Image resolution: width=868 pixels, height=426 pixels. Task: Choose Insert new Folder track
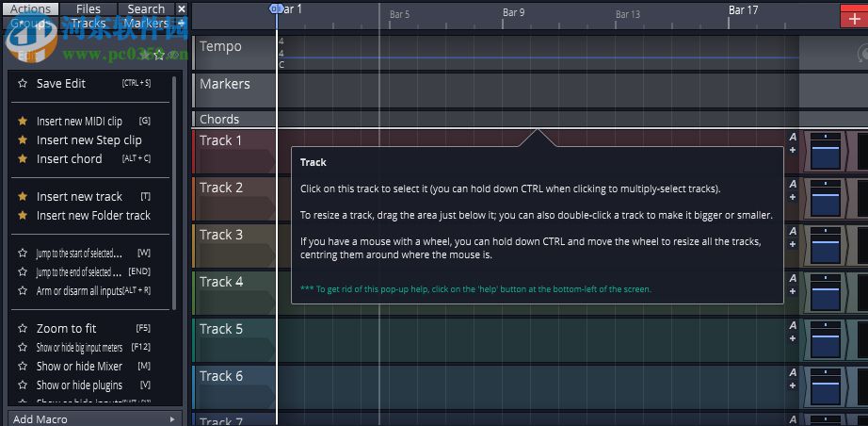93,216
